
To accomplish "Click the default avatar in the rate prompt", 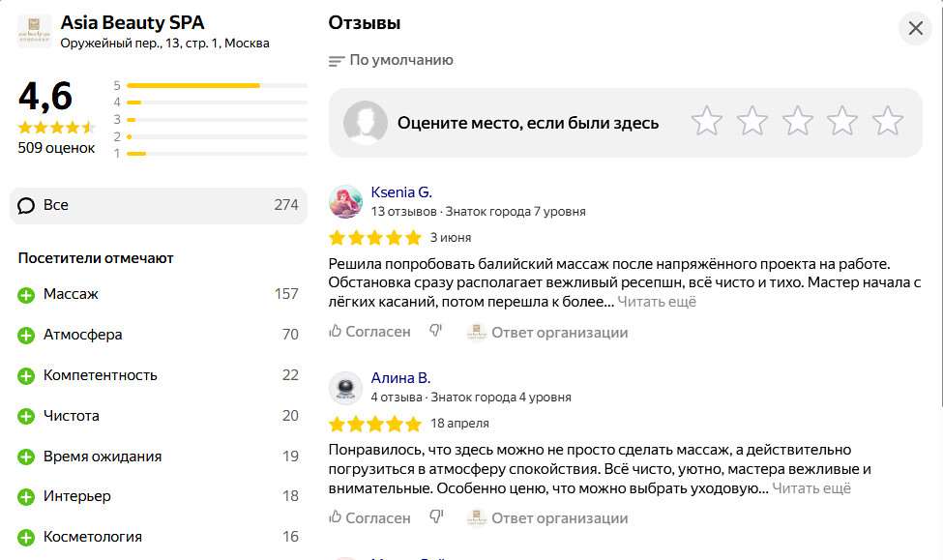I will coord(365,122).
